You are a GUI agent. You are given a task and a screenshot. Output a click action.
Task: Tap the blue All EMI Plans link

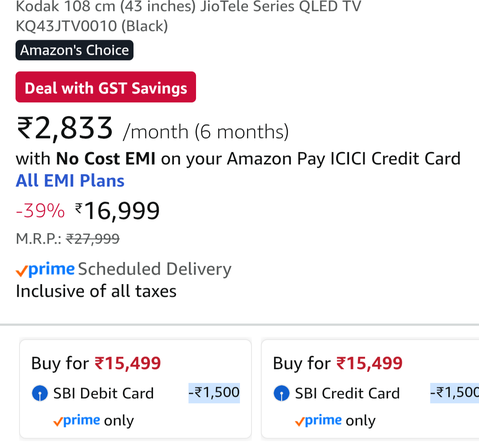[x=70, y=181]
